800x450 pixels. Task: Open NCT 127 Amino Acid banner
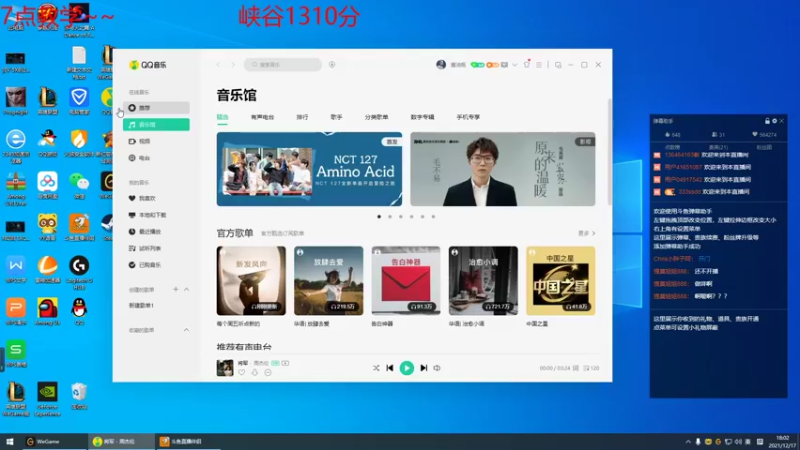(x=309, y=169)
